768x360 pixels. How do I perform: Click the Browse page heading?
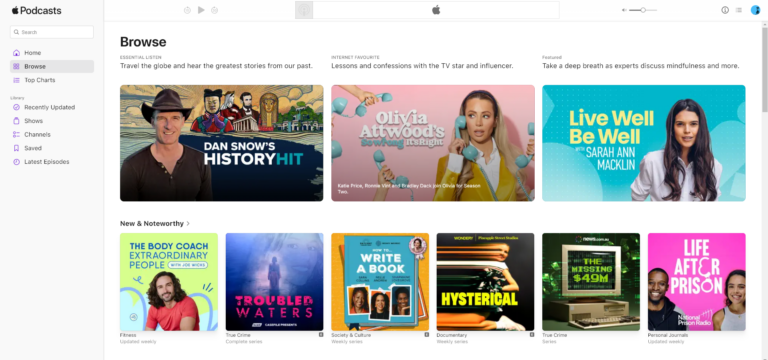(143, 42)
